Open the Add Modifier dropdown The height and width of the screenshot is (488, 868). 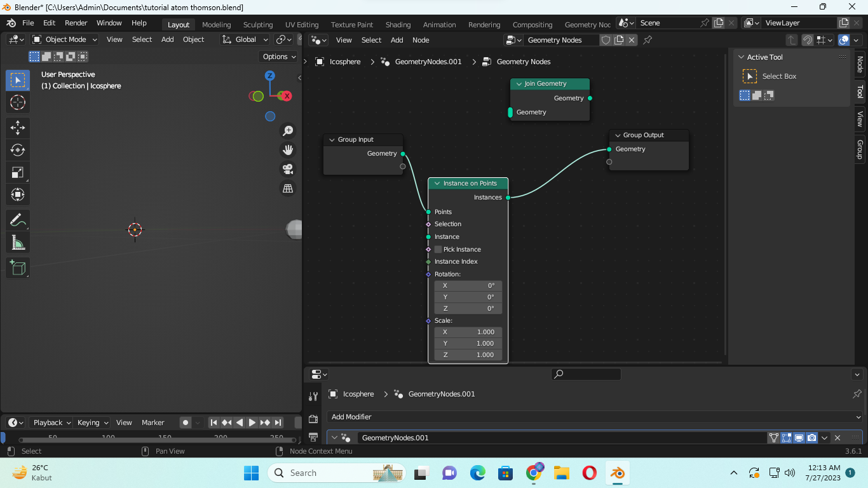click(595, 417)
